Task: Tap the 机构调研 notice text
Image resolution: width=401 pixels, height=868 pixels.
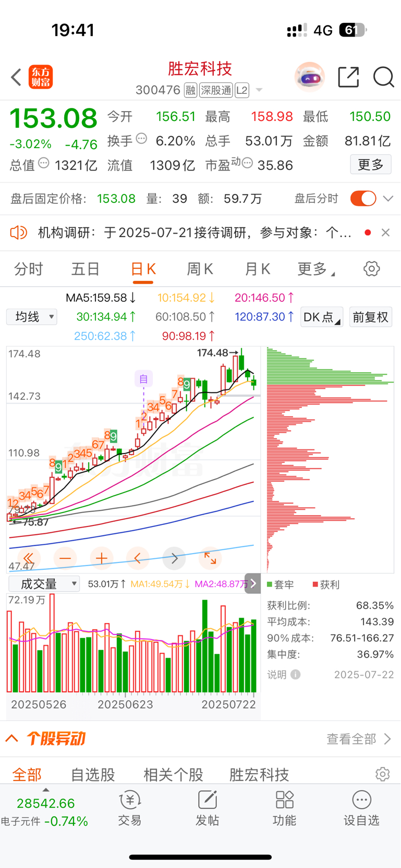Action: (x=195, y=233)
